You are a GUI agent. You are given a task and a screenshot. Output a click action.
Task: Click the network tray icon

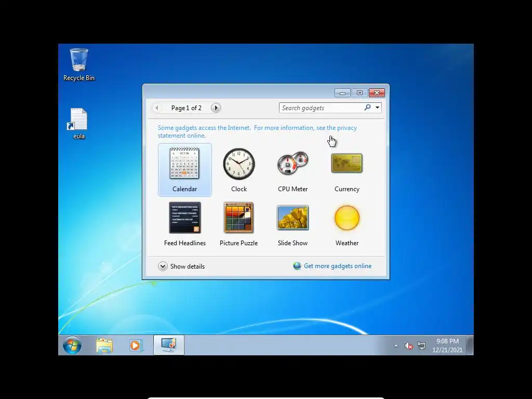click(421, 345)
